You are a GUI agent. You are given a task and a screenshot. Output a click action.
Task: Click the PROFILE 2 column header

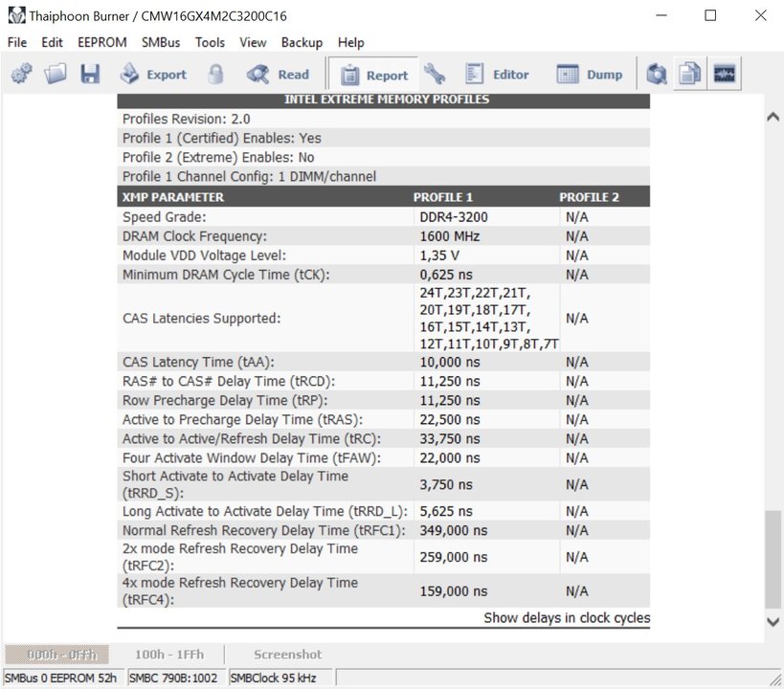point(589,197)
